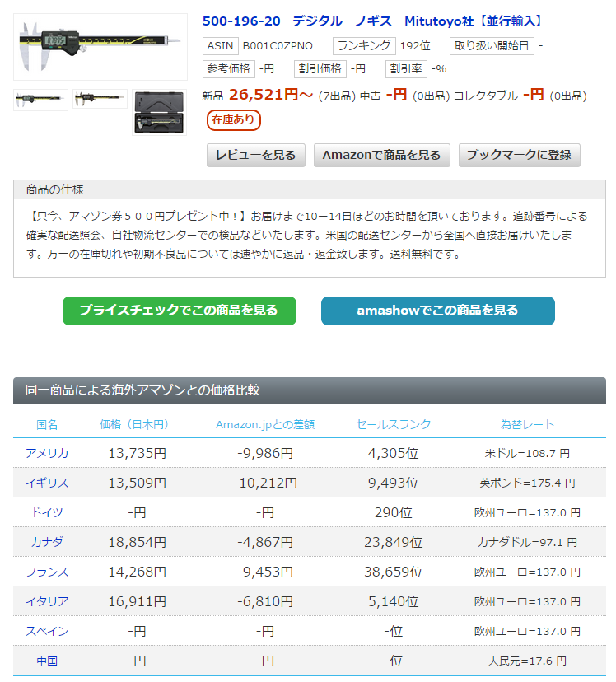Click the 在庫あり stock badge
This screenshot has width=616, height=682.
233,120
